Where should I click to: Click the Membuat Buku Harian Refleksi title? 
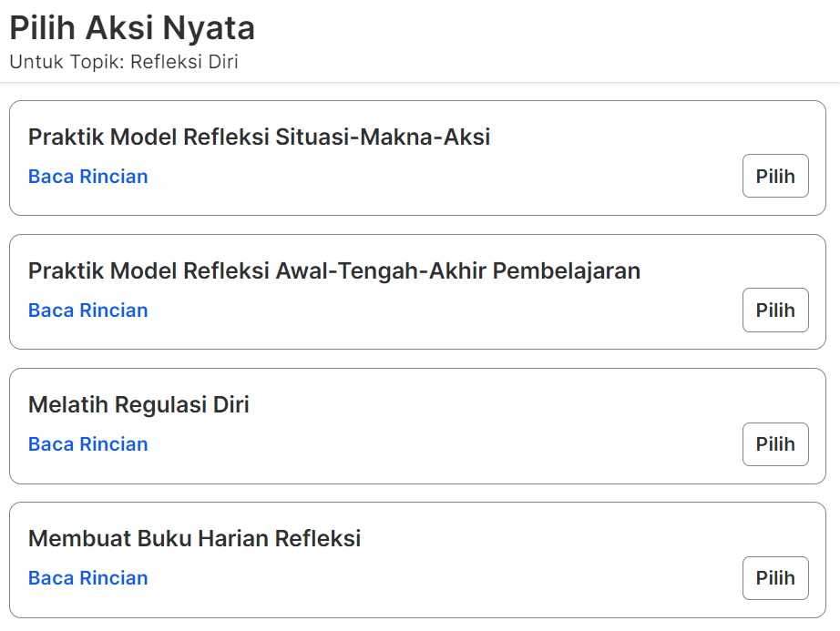click(194, 539)
